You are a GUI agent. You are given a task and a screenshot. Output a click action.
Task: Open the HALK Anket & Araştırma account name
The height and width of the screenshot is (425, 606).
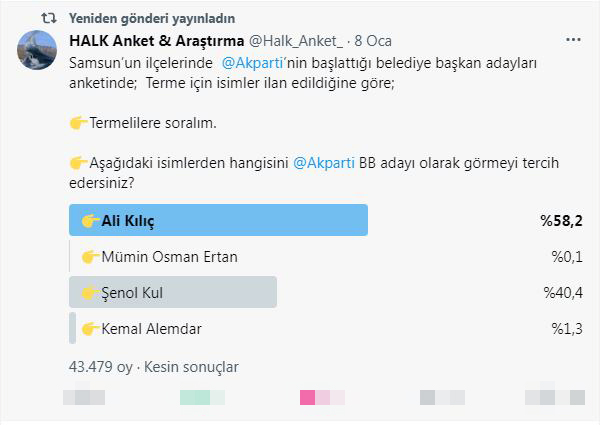tap(157, 41)
